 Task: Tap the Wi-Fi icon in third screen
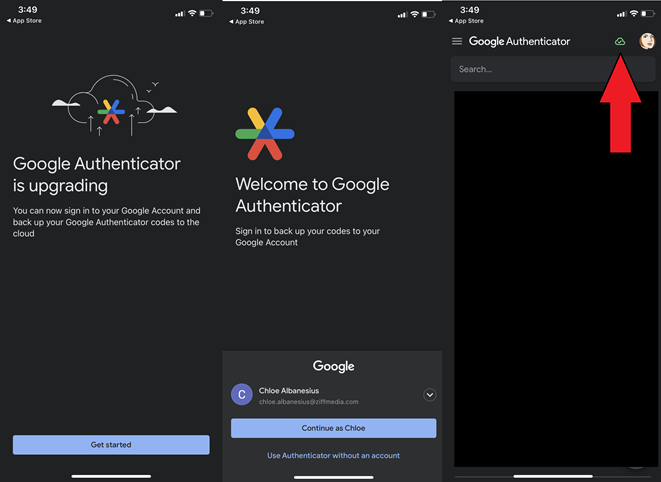point(634,13)
